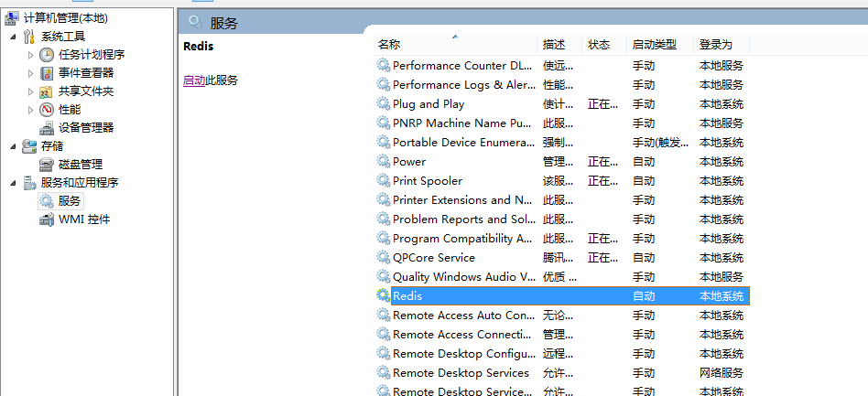Select 磁盘管理 in the left tree
The width and height of the screenshot is (868, 396).
point(81,165)
